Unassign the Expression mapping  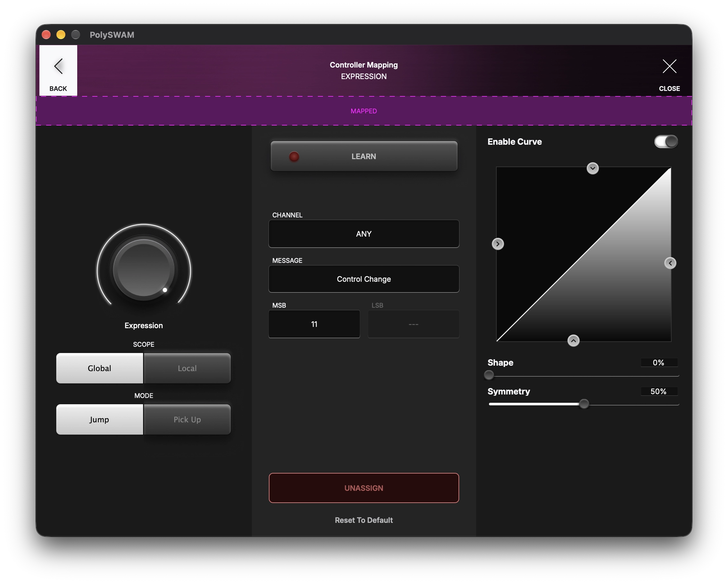pyautogui.click(x=364, y=488)
